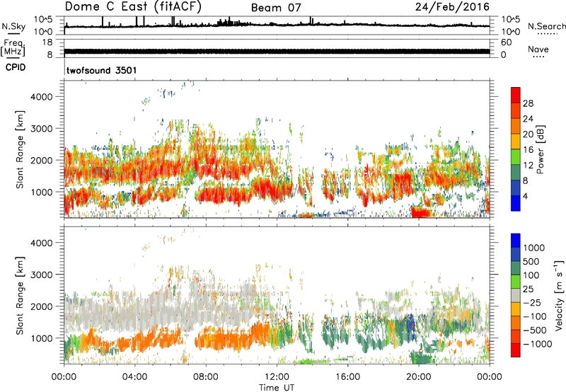The image size is (566, 392).
Task: Click the '3000' tick on the velocity panel
Action: 42,275
